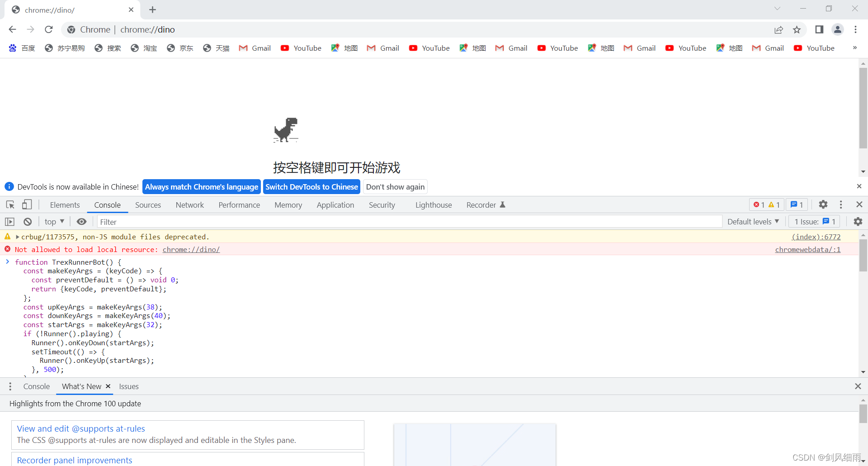Select the drawer Console tab
Image resolution: width=868 pixels, height=466 pixels.
coord(37,386)
